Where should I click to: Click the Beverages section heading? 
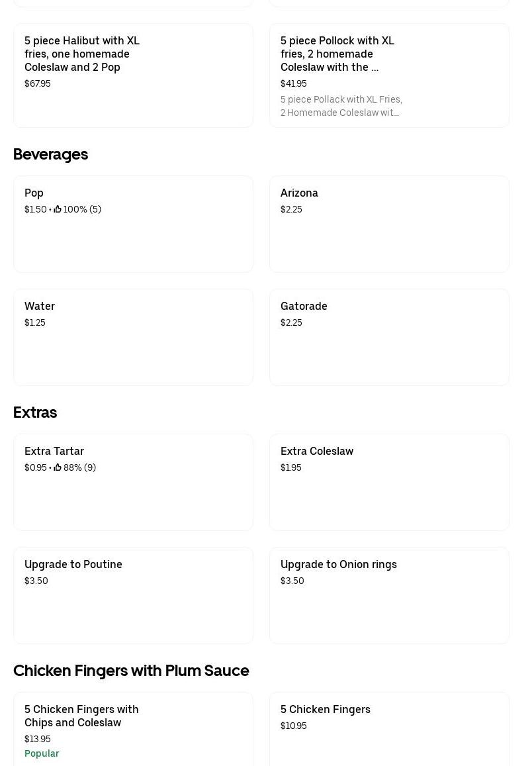point(50,154)
